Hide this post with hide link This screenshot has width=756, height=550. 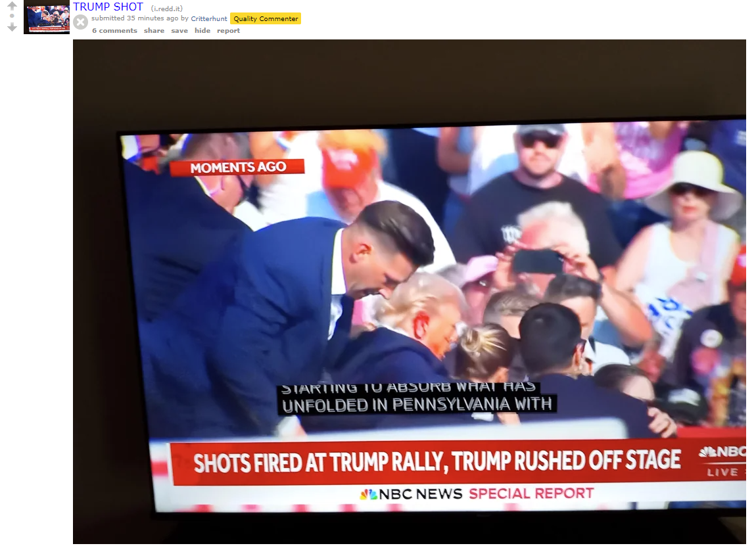[202, 30]
